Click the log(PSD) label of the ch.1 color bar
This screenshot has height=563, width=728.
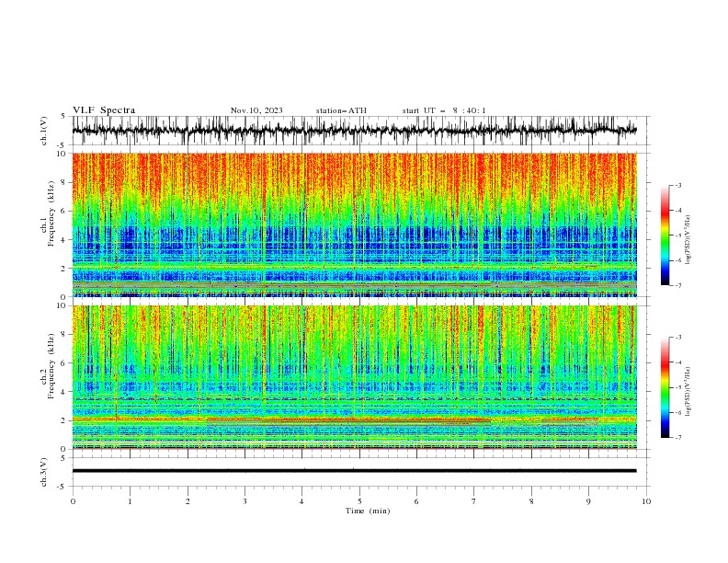point(688,240)
